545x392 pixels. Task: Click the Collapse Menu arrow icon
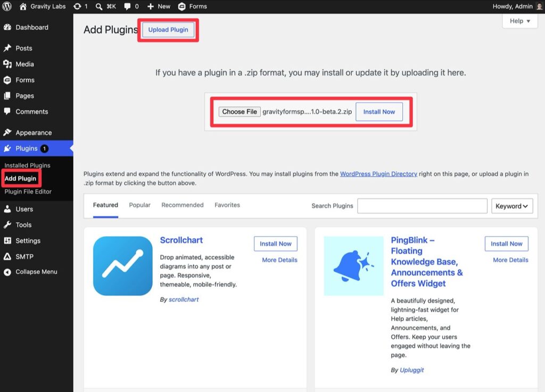tap(7, 272)
